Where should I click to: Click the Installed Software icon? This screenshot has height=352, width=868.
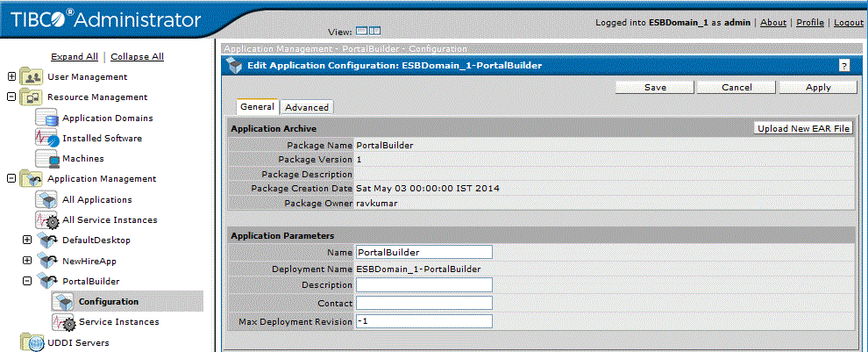click(x=47, y=138)
